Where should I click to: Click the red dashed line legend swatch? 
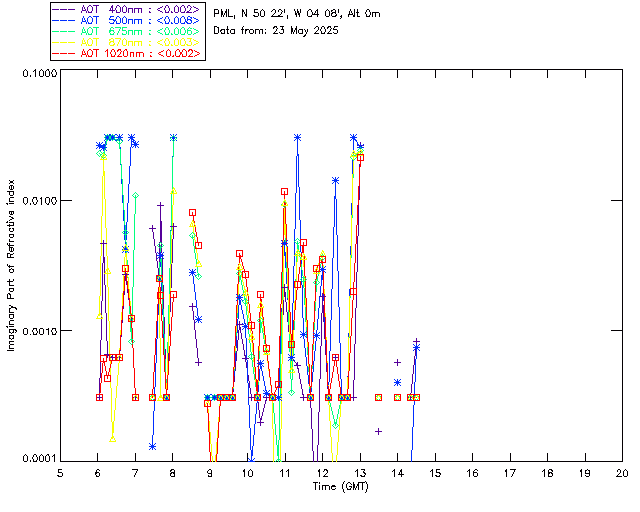[64, 53]
